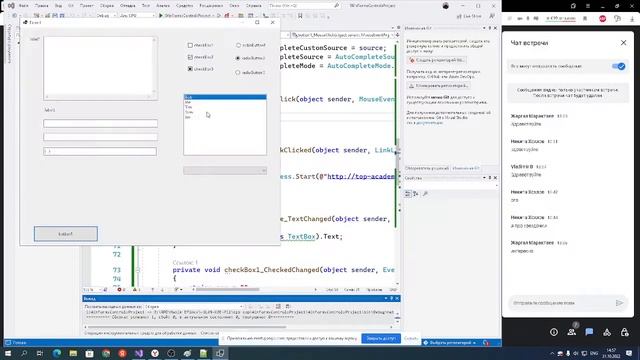Open the Debug configuration dropdown
The image size is (640, 360).
pyautogui.click(x=106, y=16)
